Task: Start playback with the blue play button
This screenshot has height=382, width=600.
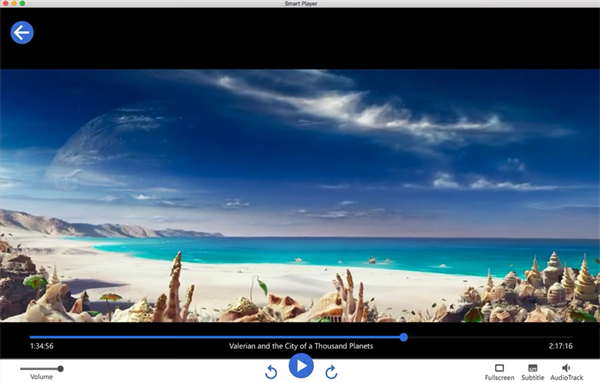Action: click(301, 366)
